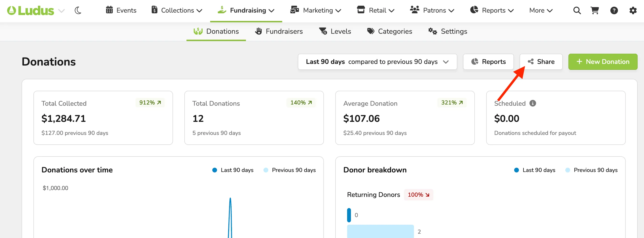This screenshot has width=644, height=238.
Task: Open the search magnifier icon
Action: click(x=577, y=10)
